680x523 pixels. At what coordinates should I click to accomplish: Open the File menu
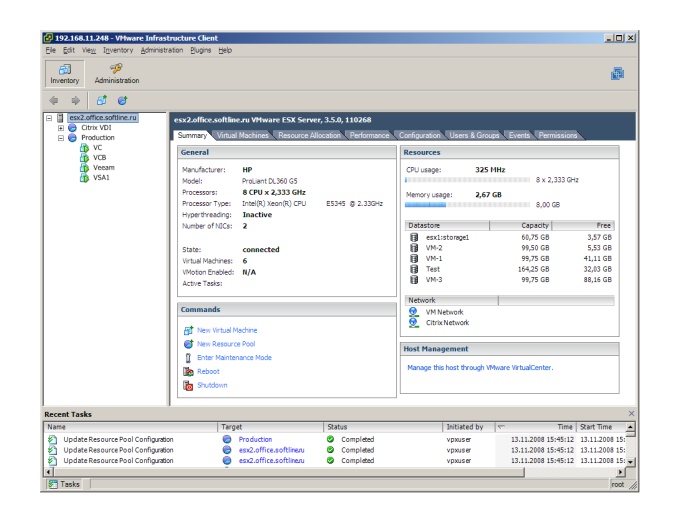tap(51, 50)
